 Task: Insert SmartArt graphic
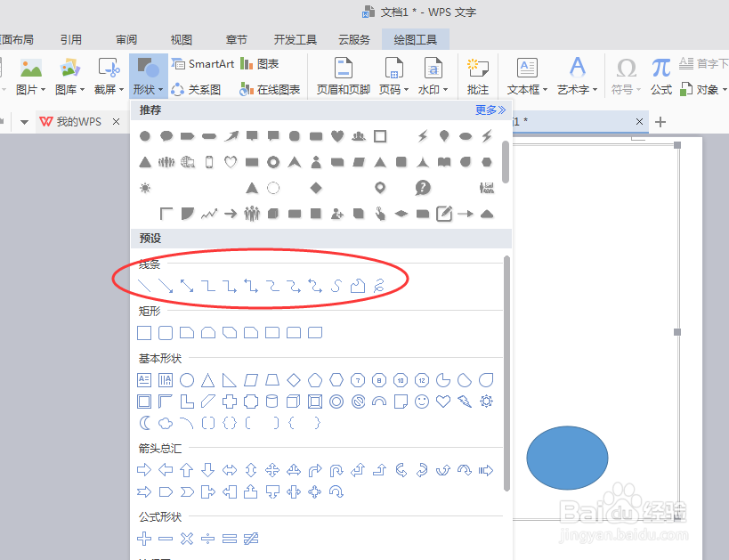pos(203,64)
